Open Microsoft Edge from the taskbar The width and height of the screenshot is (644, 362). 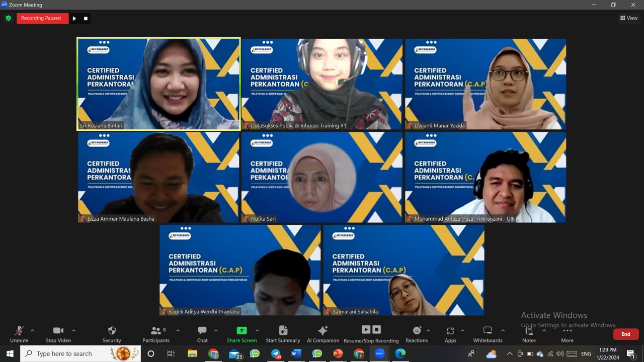coord(400,353)
